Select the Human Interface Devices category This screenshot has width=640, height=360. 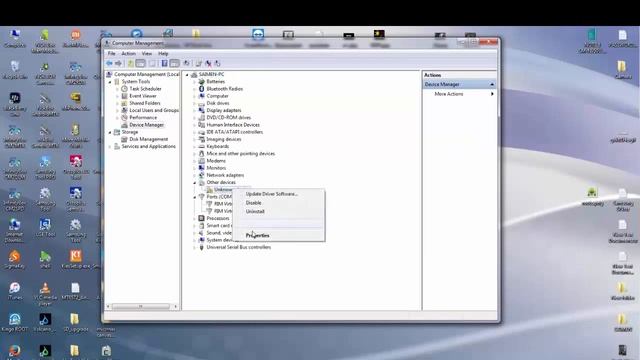click(x=233, y=125)
